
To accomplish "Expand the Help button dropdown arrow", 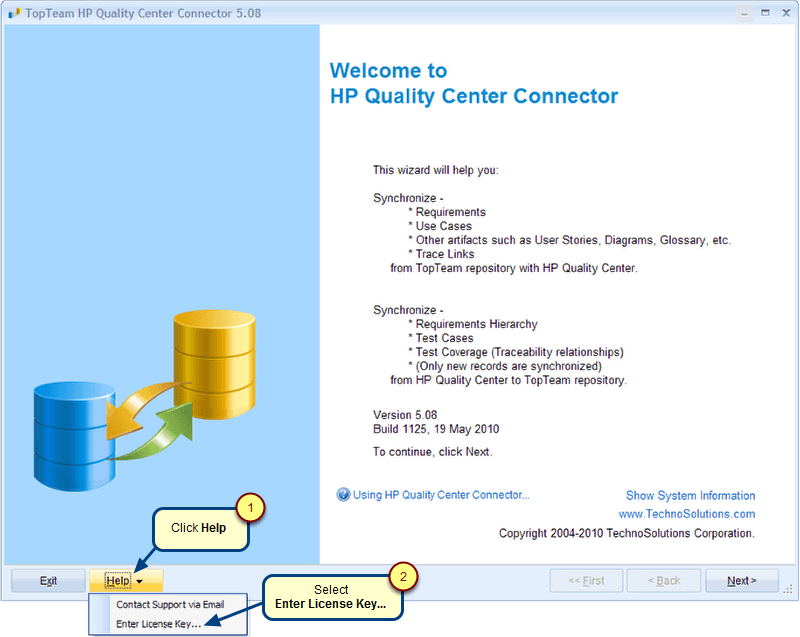I will 142,581.
